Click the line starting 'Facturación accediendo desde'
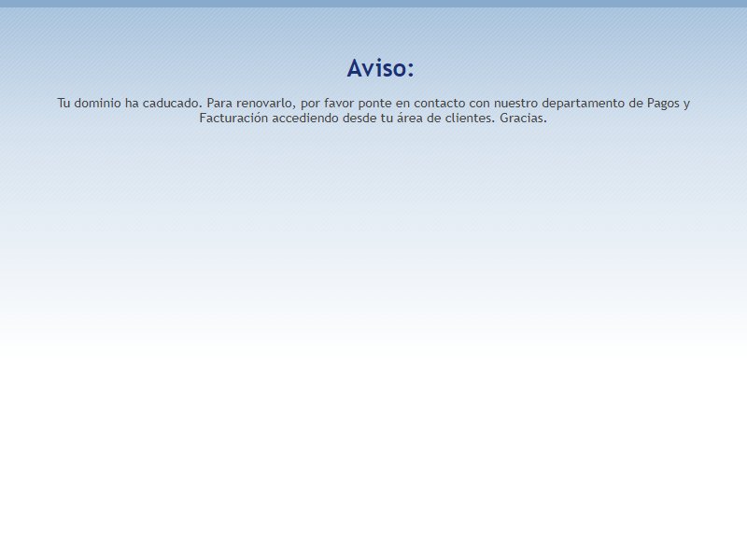This screenshot has width=747, height=560. 373,119
